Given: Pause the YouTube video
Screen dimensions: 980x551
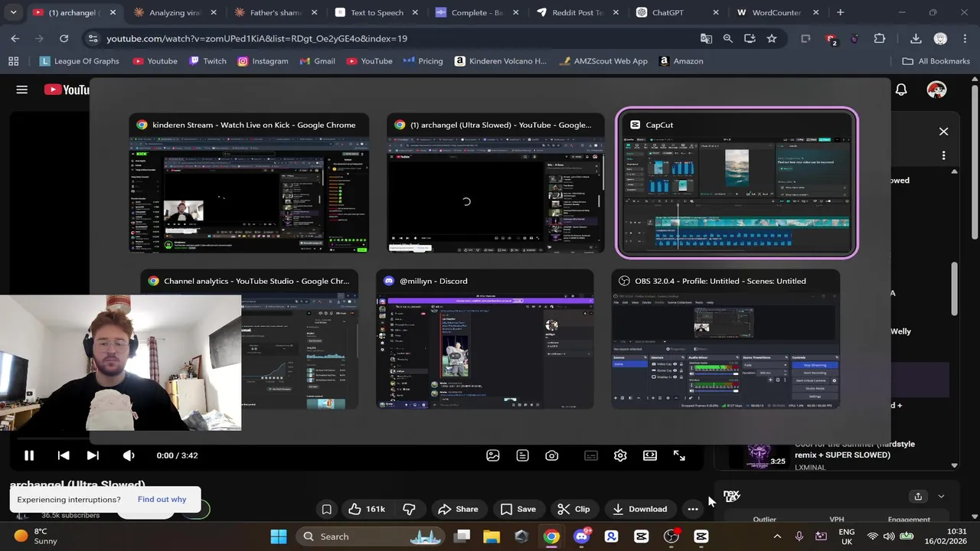Looking at the screenshot, I should pos(29,455).
